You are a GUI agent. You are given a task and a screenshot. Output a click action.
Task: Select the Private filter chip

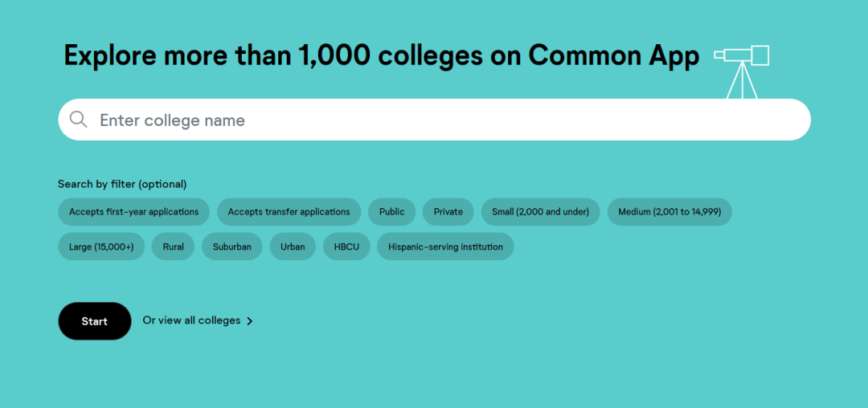tap(448, 212)
